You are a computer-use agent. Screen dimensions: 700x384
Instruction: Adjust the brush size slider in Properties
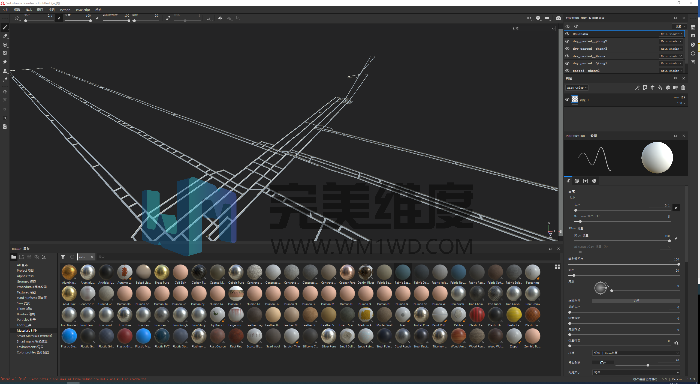pyautogui.click(x=622, y=210)
